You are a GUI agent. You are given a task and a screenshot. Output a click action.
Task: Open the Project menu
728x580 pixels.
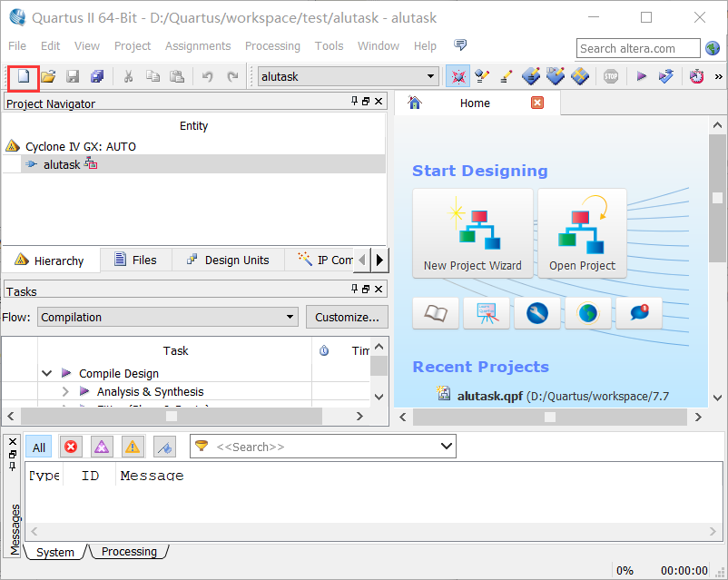(133, 46)
